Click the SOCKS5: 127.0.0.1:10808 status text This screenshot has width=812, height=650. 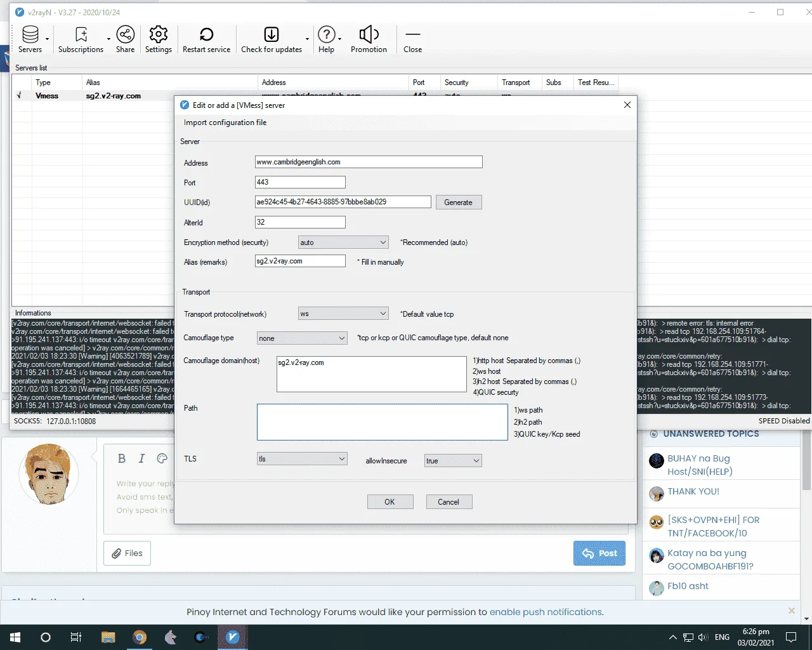pos(55,421)
